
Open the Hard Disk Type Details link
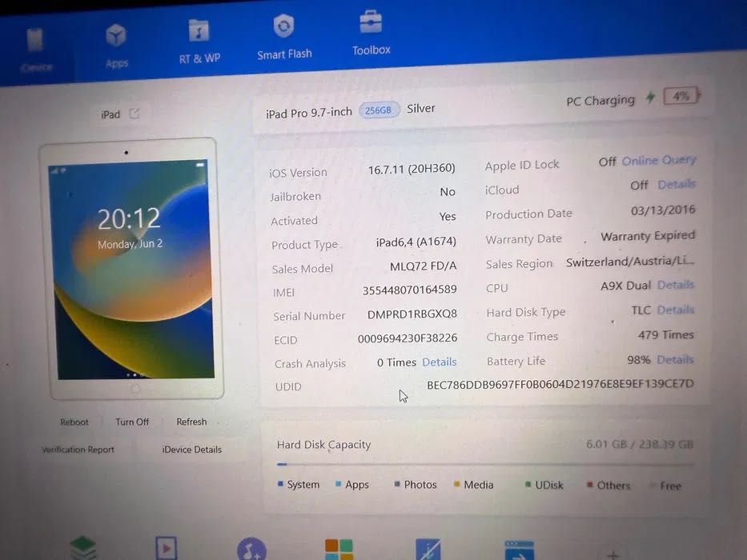point(676,310)
